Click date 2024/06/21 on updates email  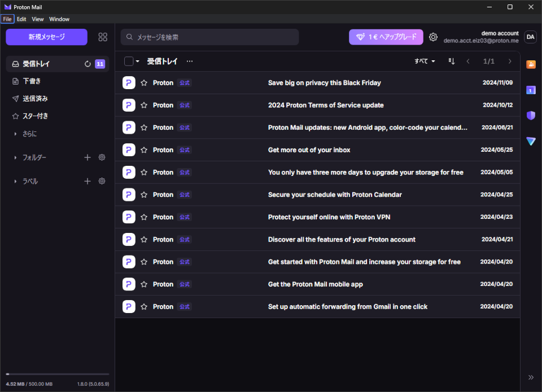tap(497, 127)
